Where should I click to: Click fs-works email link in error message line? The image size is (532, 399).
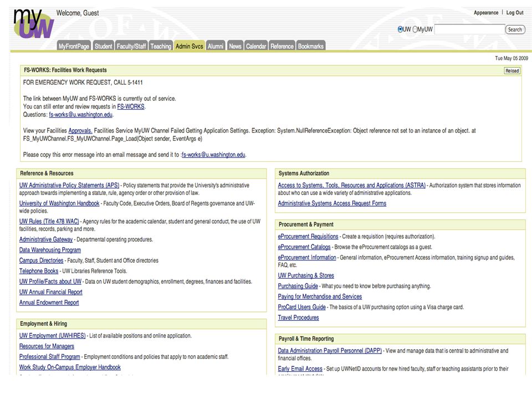pyautogui.click(x=213, y=155)
